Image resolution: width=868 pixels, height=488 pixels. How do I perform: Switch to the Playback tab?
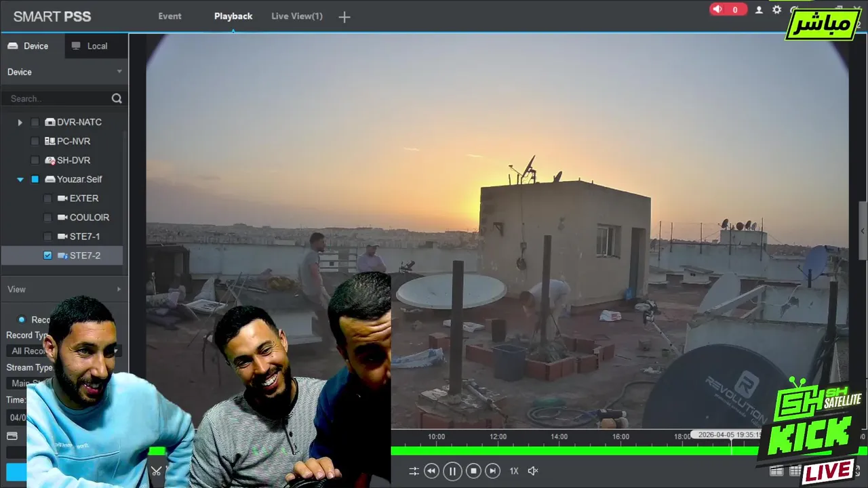click(x=233, y=16)
